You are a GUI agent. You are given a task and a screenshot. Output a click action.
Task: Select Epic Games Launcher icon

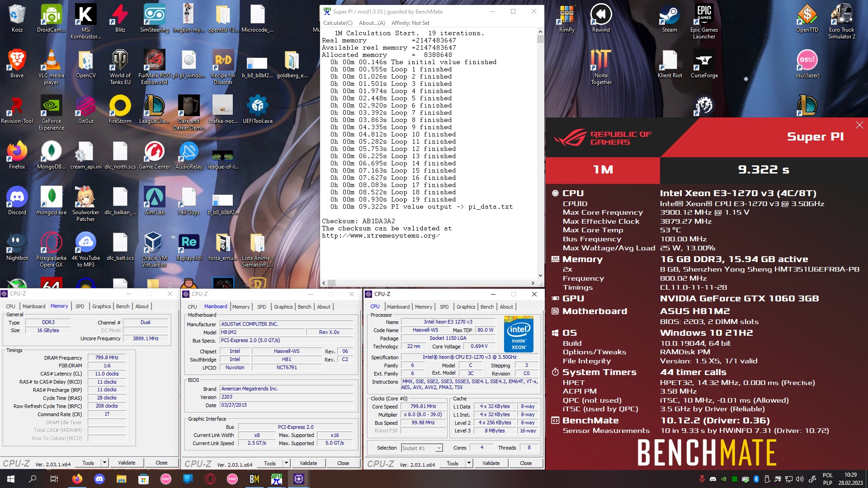pyautogui.click(x=704, y=21)
